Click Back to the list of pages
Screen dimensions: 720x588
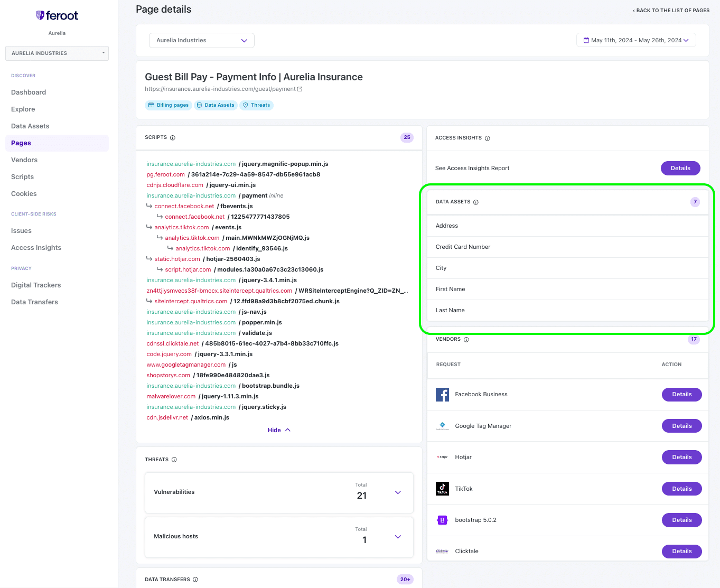(671, 11)
